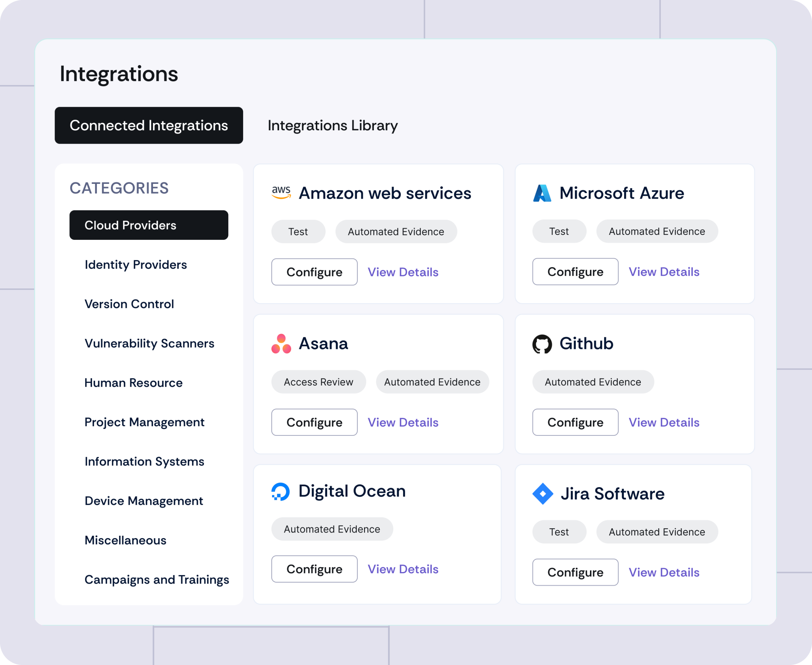Click Access Review tag on Asana card

[319, 381]
